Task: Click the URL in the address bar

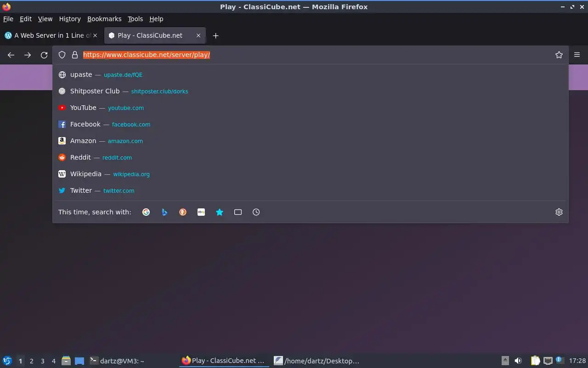Action: point(147,55)
